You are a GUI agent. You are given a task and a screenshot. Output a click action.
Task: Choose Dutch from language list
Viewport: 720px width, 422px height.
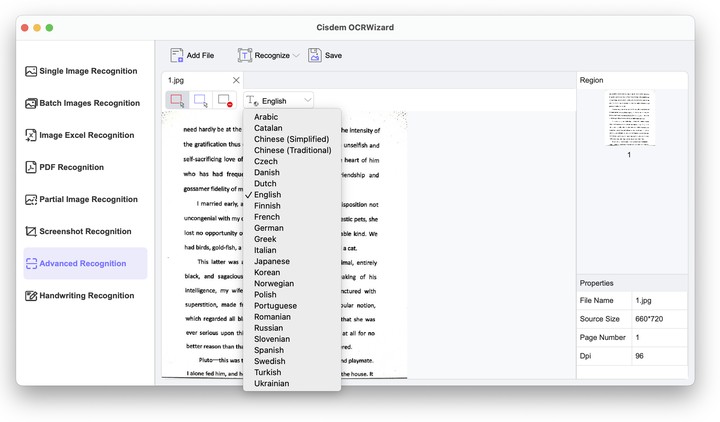pyautogui.click(x=292, y=184)
